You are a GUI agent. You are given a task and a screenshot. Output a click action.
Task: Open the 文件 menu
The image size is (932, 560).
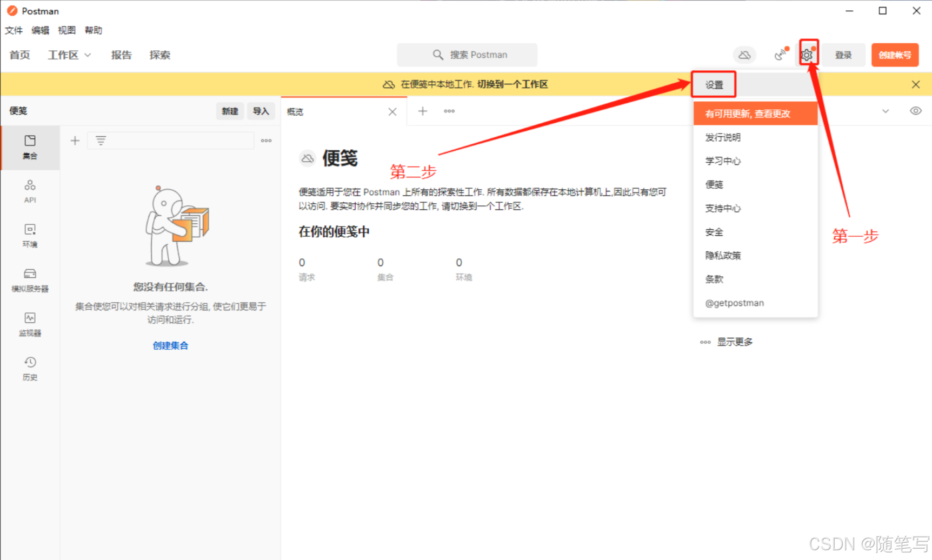[x=14, y=30]
